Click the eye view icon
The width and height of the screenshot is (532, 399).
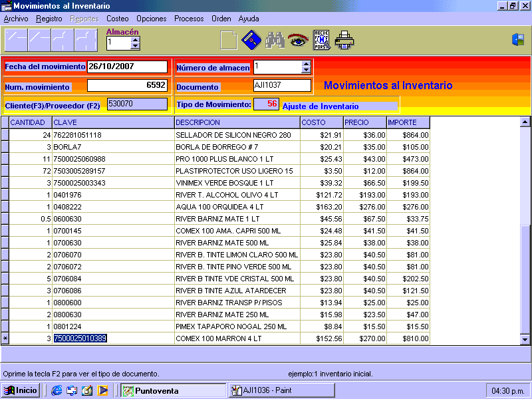(x=297, y=41)
